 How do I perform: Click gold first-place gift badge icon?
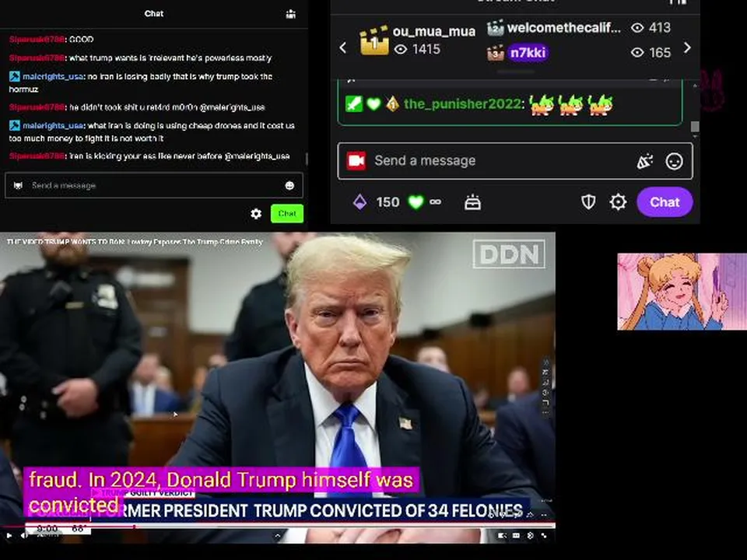(374, 40)
